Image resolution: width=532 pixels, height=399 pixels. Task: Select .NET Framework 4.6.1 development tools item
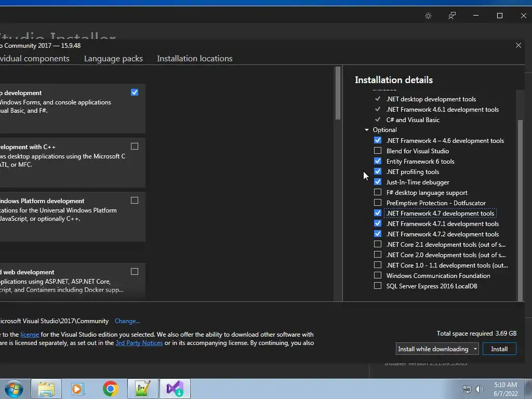[443, 110]
